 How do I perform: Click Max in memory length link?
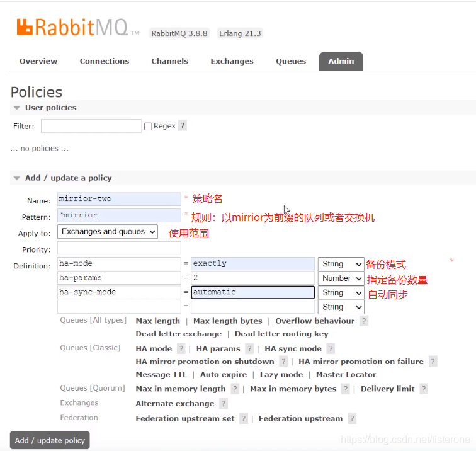coord(181,389)
